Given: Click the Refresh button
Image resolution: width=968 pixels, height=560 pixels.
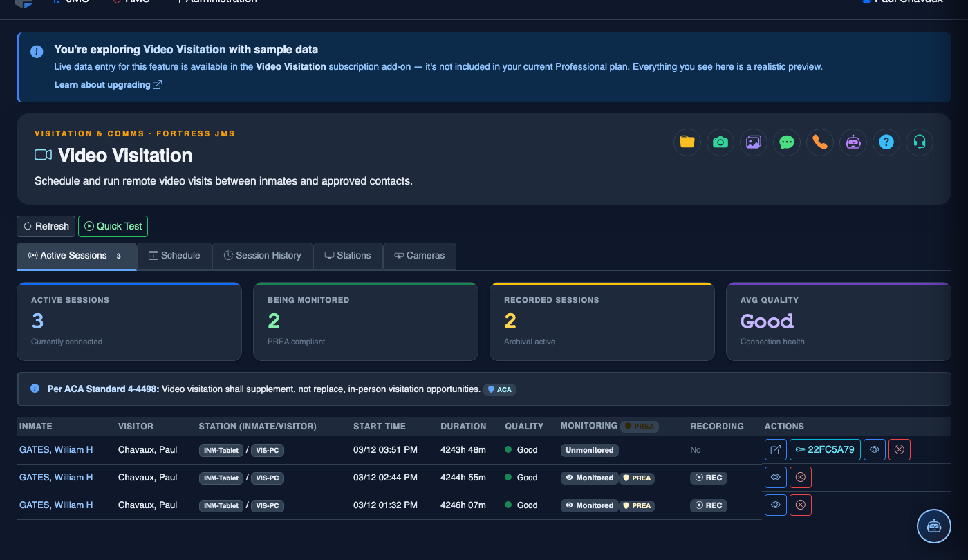Looking at the screenshot, I should [x=46, y=226].
